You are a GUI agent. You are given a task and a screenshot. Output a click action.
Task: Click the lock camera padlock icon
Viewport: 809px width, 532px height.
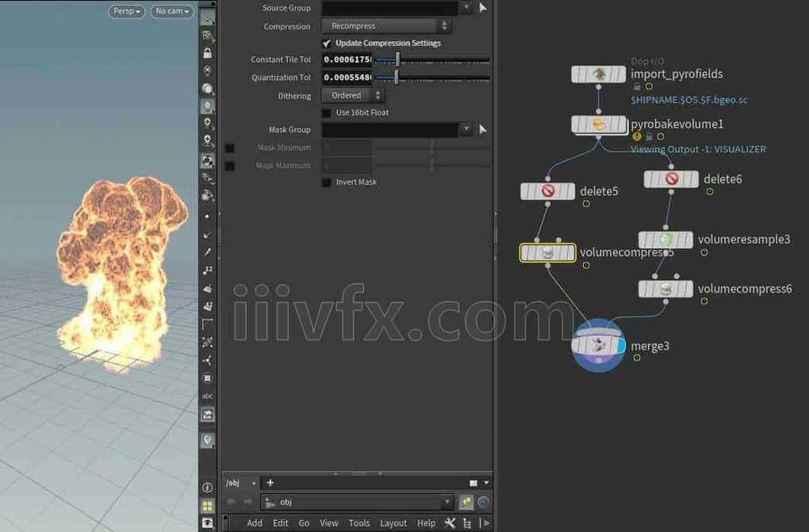(208, 52)
